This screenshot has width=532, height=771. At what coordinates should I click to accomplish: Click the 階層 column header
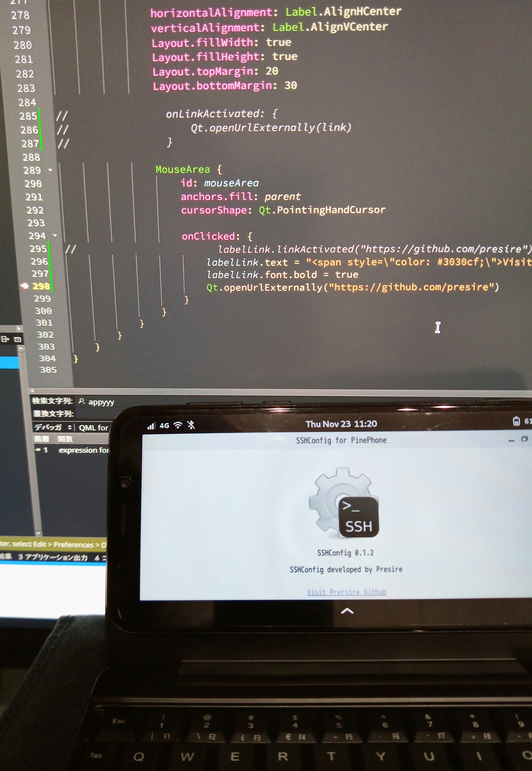(42, 439)
